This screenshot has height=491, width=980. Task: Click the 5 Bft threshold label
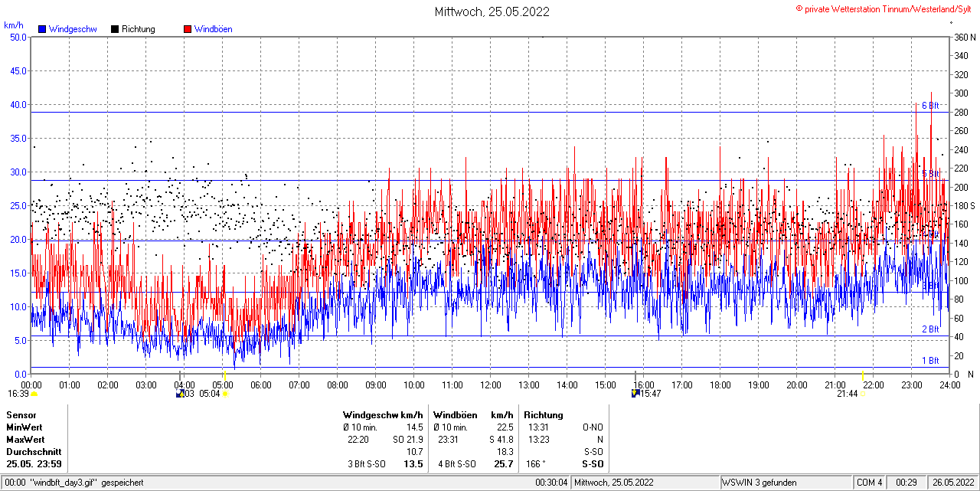[x=929, y=174]
